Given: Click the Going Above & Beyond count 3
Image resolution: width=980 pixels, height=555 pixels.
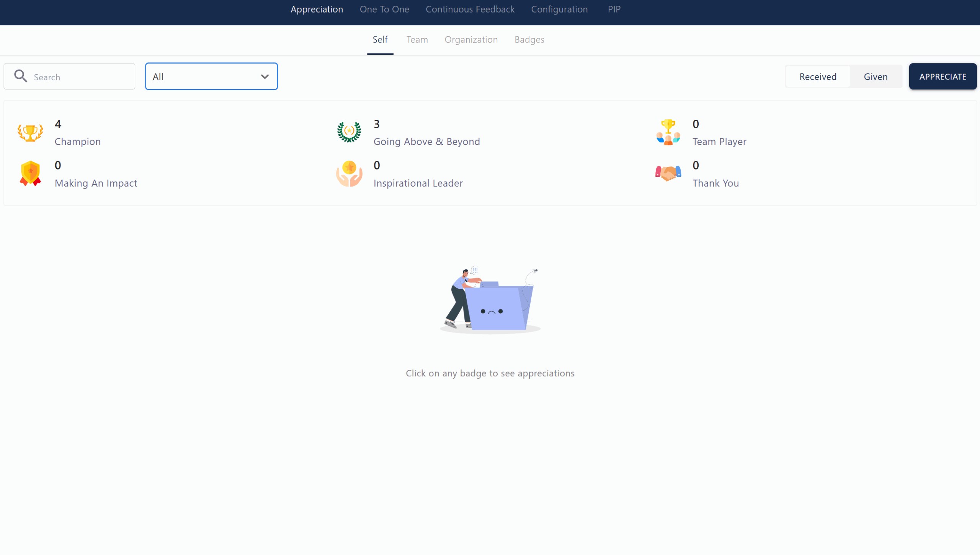Looking at the screenshot, I should click(377, 124).
